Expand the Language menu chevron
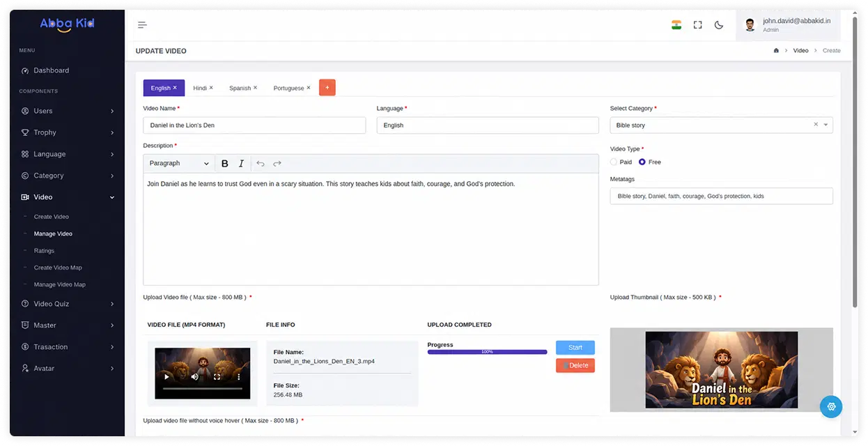The width and height of the screenshot is (868, 446). pyautogui.click(x=112, y=154)
